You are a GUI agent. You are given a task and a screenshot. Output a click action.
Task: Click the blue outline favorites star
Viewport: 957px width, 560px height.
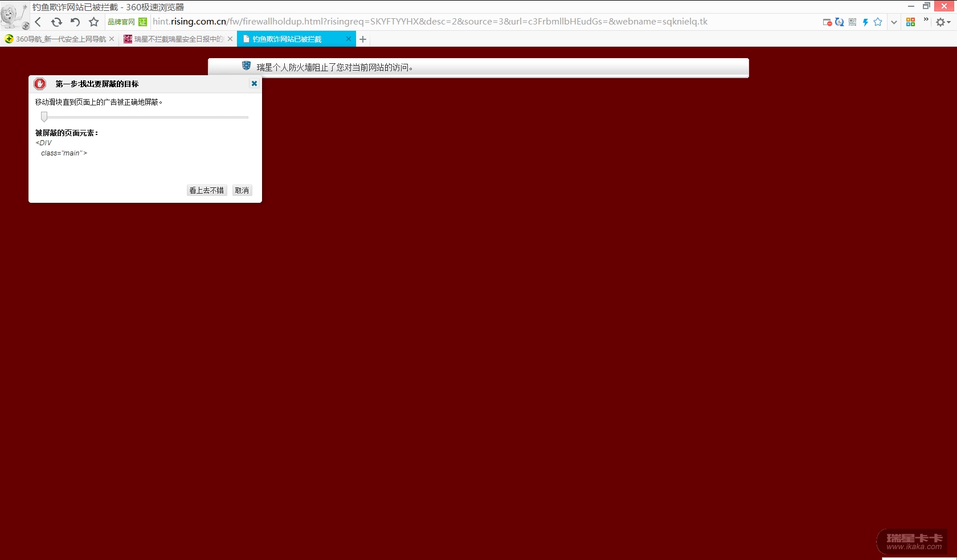click(x=878, y=22)
